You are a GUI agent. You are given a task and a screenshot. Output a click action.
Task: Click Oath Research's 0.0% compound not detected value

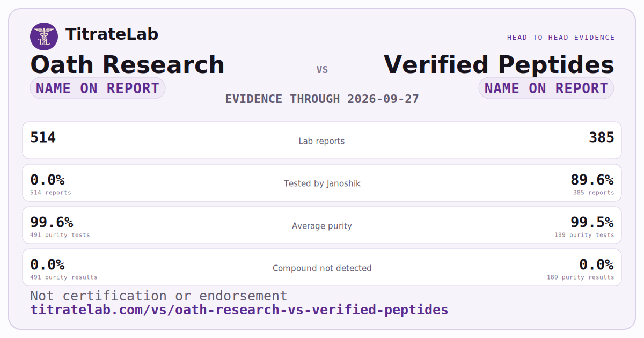47,264
